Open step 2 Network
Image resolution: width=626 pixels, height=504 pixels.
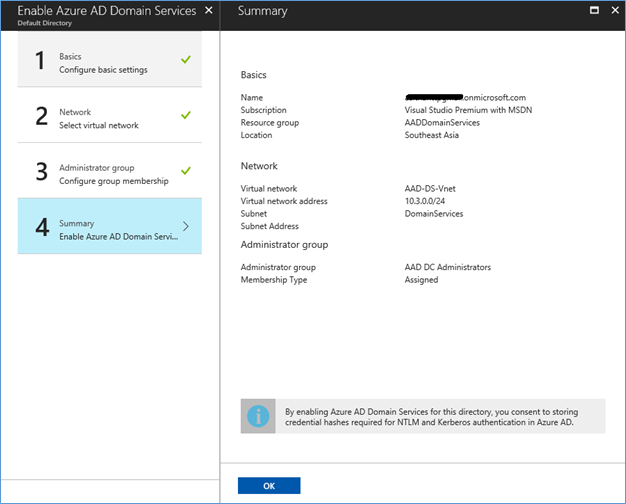pos(109,115)
